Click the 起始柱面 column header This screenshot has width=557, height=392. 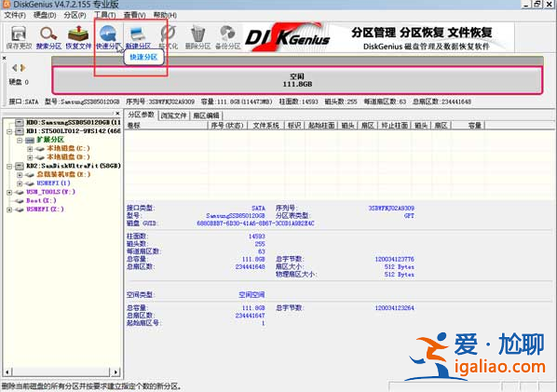[x=321, y=126]
